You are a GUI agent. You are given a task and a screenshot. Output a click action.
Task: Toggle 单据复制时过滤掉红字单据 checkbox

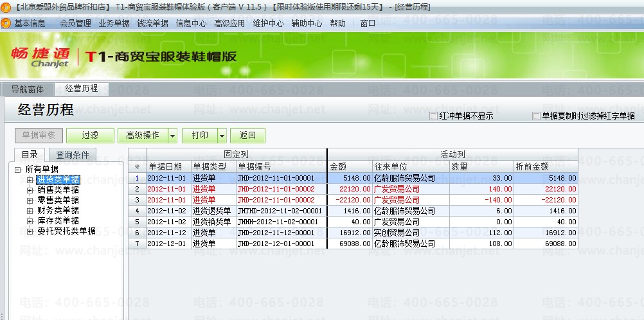[535, 116]
